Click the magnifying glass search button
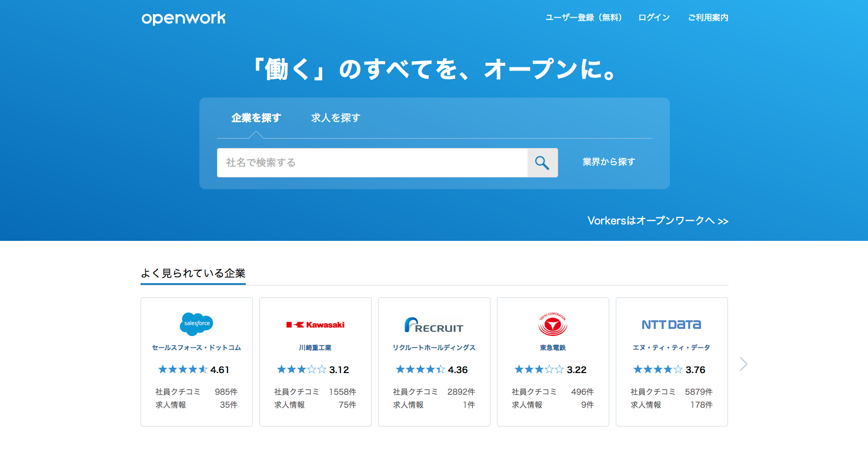Viewport: 868px width, 450px height. coord(542,163)
